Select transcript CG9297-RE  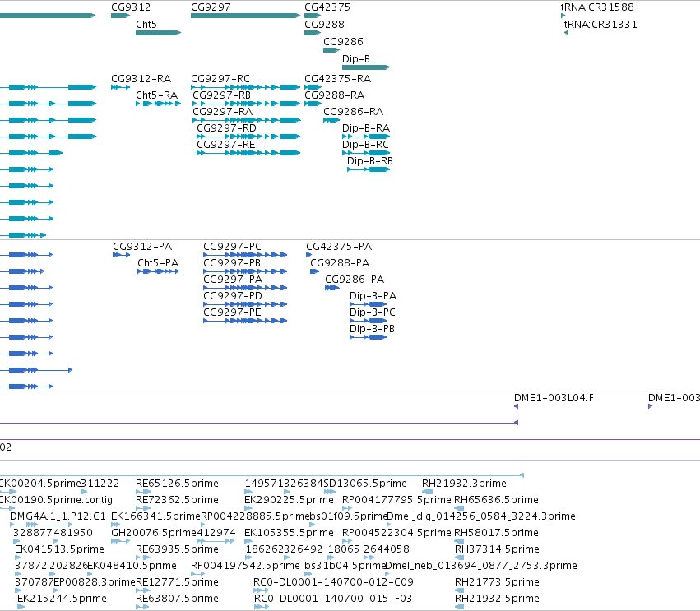pyautogui.click(x=248, y=153)
